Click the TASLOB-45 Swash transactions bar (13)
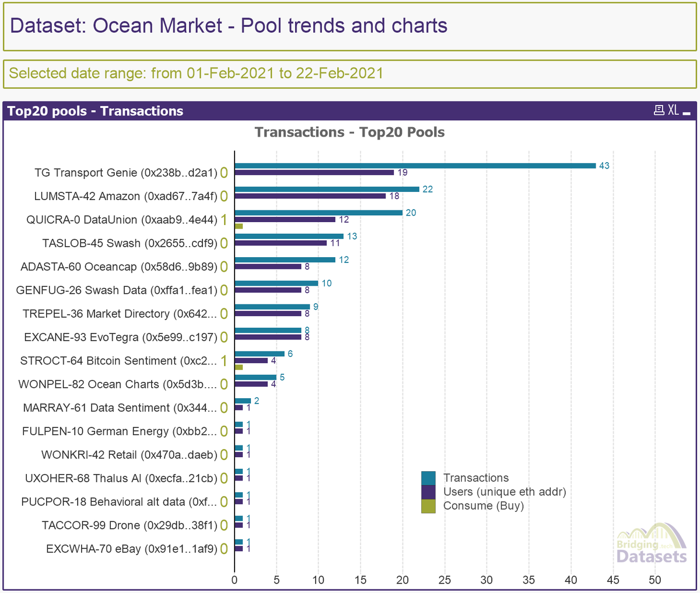The image size is (700, 593). (x=289, y=236)
